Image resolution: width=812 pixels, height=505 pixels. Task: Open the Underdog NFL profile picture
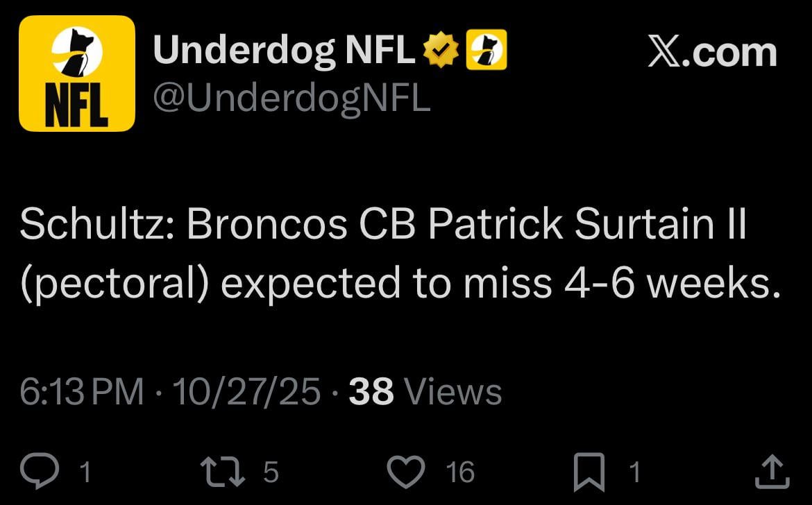click(x=76, y=74)
